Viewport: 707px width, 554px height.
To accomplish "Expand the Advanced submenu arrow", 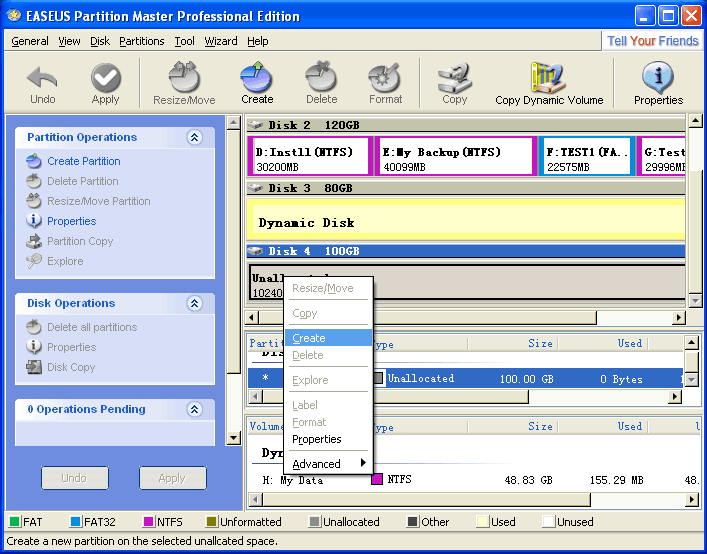I will (363, 463).
